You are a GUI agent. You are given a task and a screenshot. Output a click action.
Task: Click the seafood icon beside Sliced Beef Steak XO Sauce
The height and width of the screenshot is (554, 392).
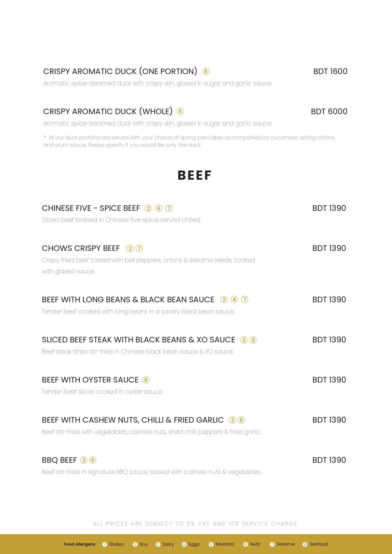[x=253, y=340]
